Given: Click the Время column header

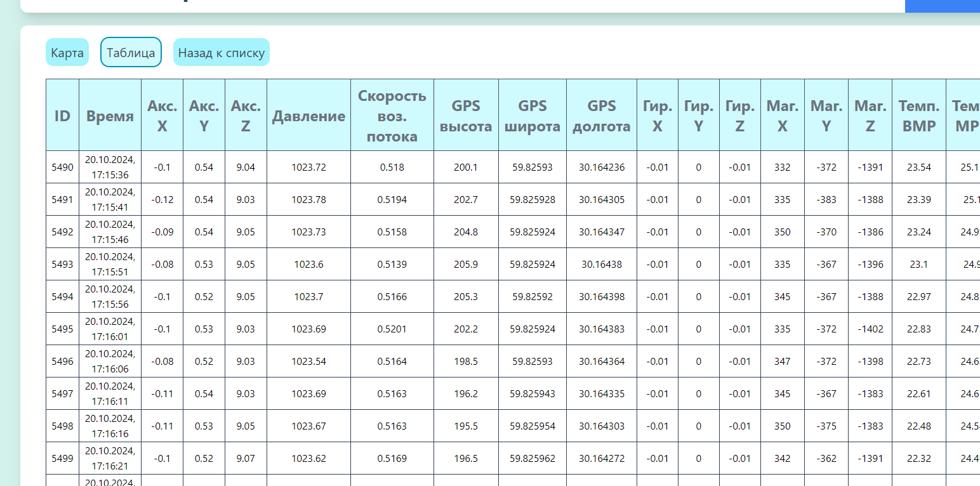Looking at the screenshot, I should 110,115.
